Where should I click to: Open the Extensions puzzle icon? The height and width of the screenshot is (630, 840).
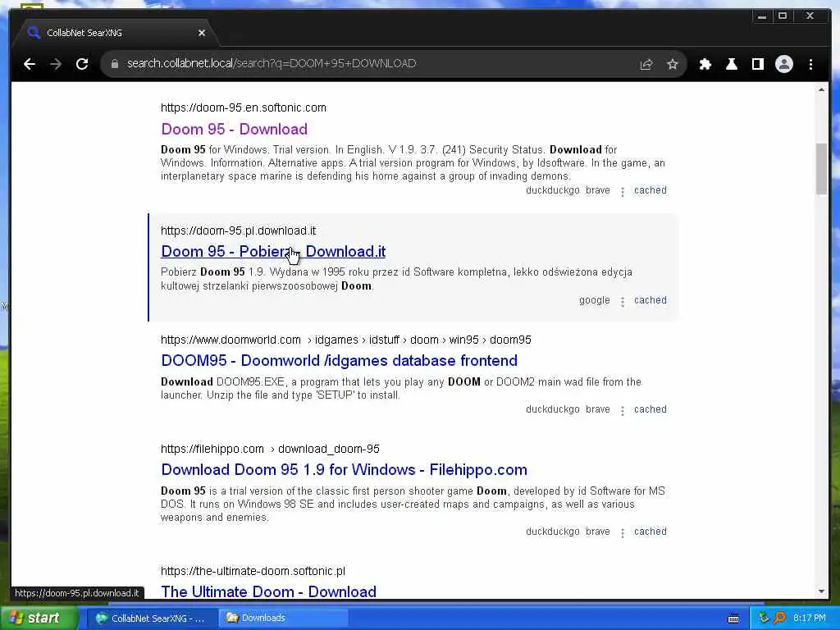pyautogui.click(x=705, y=64)
